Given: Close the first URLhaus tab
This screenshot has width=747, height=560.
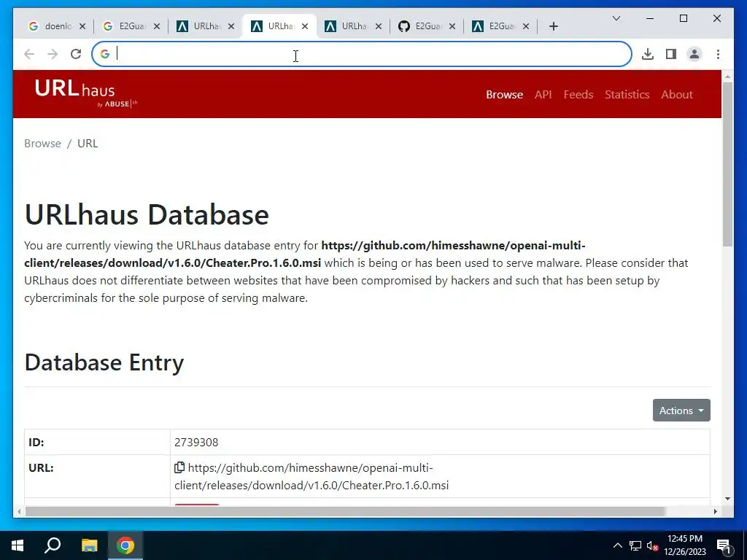Looking at the screenshot, I should click(x=231, y=26).
